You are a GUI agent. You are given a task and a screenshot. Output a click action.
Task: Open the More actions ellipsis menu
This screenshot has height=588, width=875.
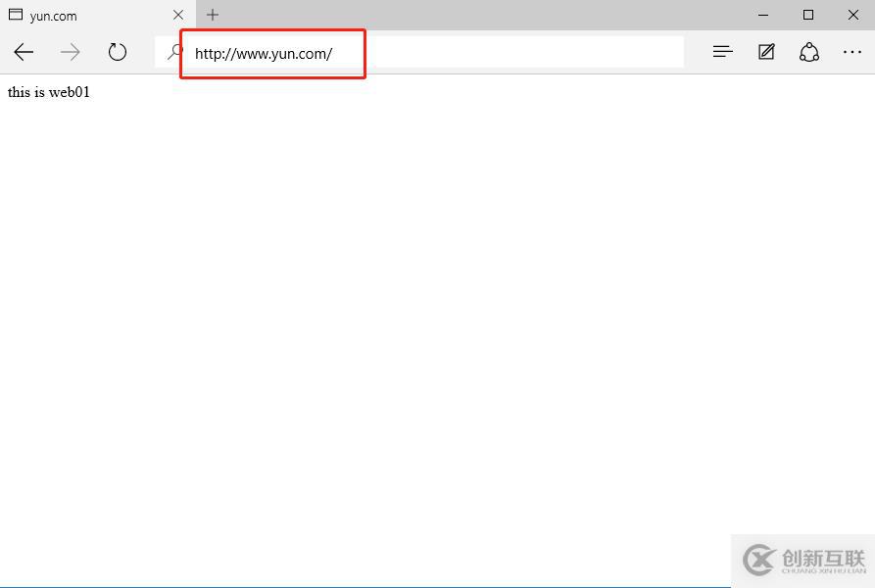click(852, 52)
